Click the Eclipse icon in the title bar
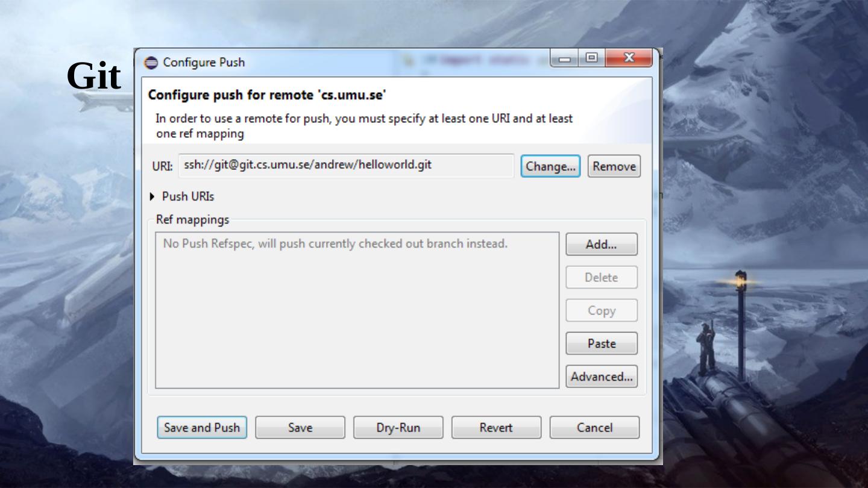Viewport: 868px width, 488px height. coord(151,62)
